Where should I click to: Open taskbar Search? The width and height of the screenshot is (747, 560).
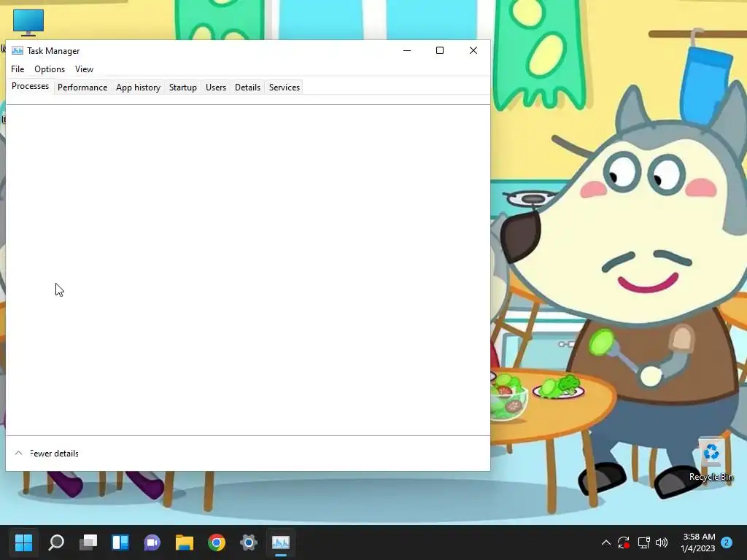point(56,542)
